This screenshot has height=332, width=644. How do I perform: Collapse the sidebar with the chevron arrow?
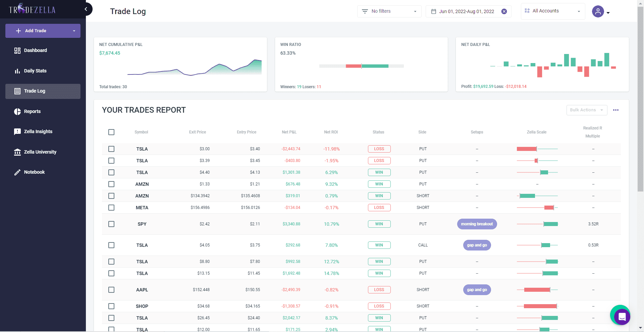(86, 9)
